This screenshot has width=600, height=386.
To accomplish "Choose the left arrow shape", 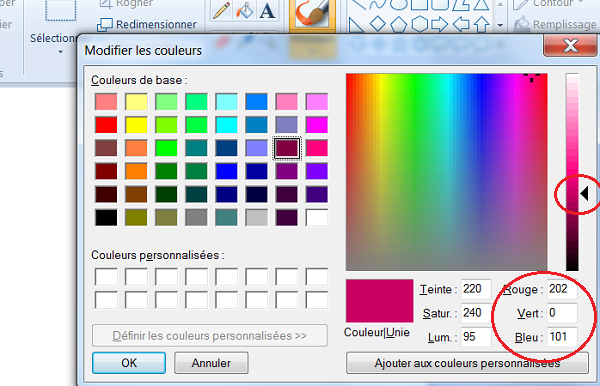I will click(x=461, y=25).
